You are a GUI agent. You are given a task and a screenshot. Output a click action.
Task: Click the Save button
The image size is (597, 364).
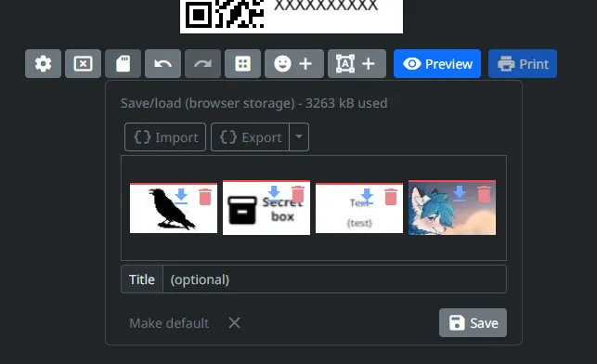tap(473, 323)
